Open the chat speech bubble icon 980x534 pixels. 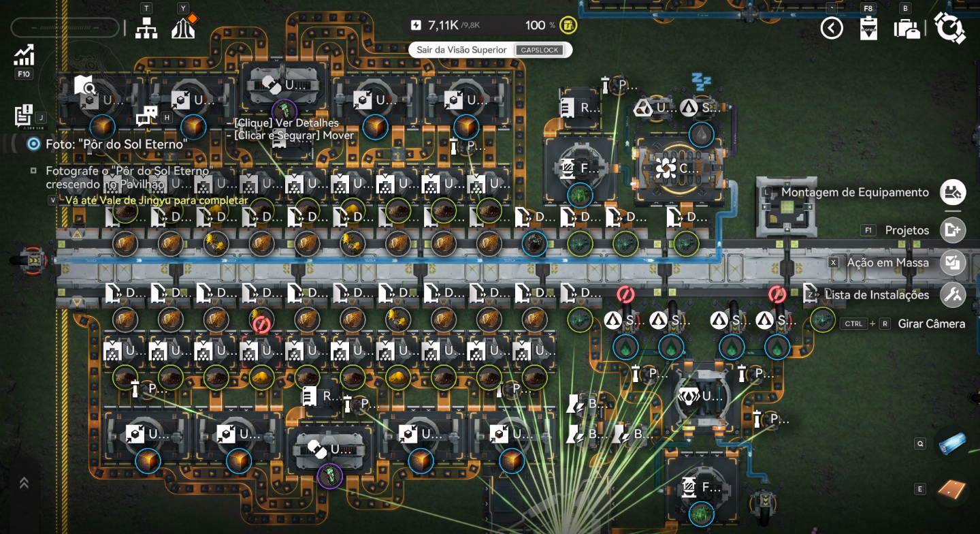tap(146, 116)
